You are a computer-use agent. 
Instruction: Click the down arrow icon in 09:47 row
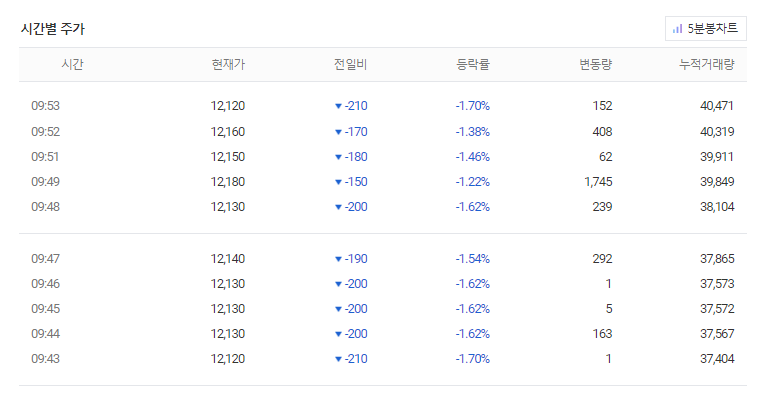[x=338, y=259]
